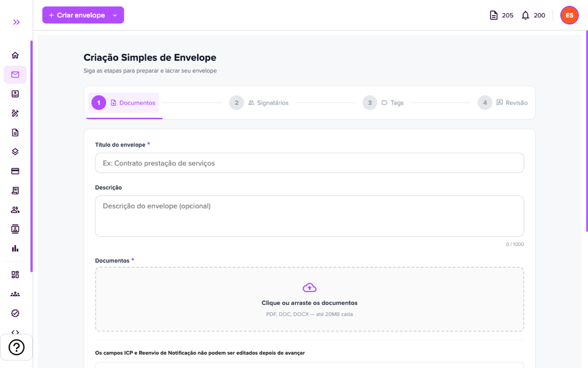The height and width of the screenshot is (368, 588).
Task: Focus the Título do envelope field
Action: [x=310, y=163]
